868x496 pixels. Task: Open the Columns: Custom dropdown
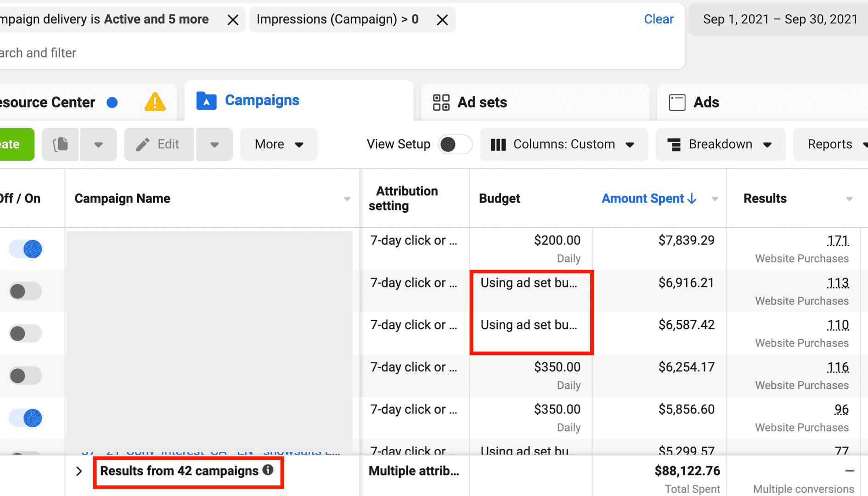click(x=564, y=144)
